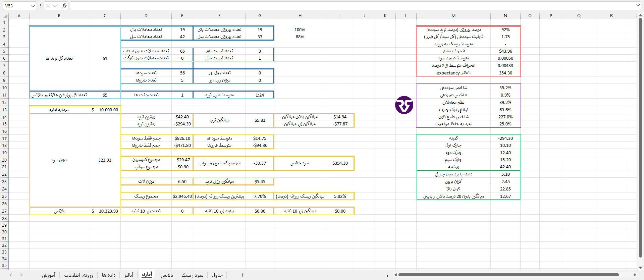Switch to the بالانس sheet tab
The width and height of the screenshot is (644, 280).
[167, 275]
